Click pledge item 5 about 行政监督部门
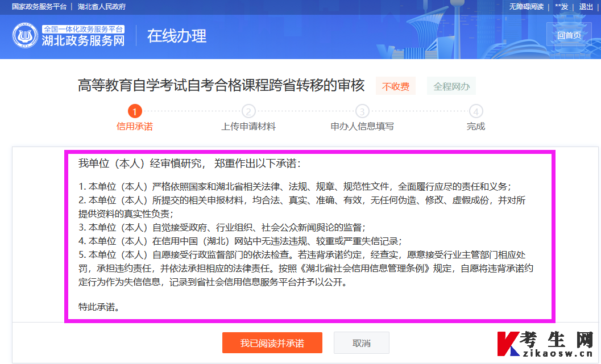 [306, 268]
